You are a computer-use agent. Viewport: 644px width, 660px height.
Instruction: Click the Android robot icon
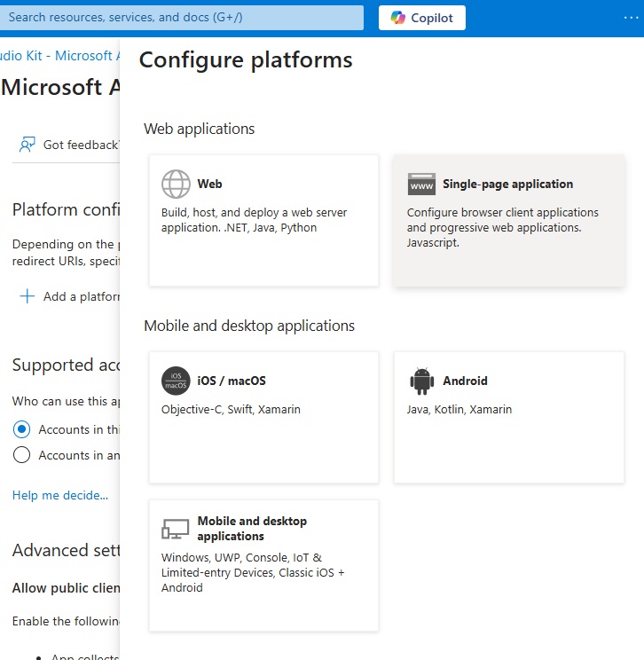coord(421,381)
